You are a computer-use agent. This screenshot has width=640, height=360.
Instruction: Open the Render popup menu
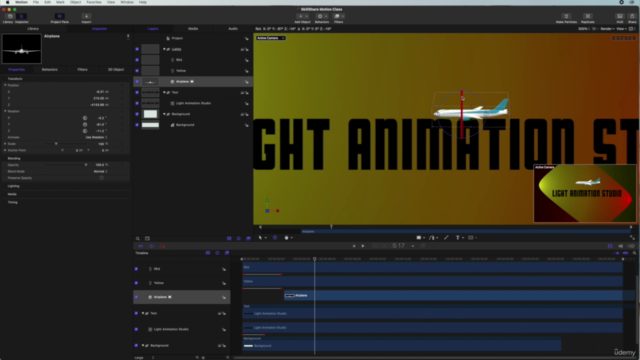607,29
